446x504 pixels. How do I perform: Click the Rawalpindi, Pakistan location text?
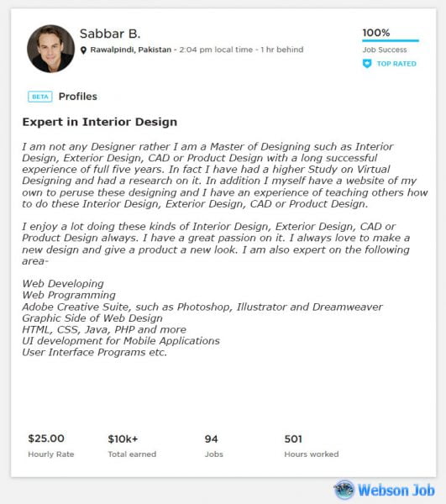click(131, 50)
